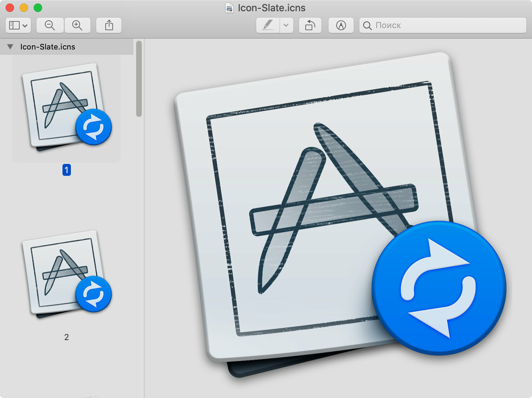
Task: Expand the highlight color dropdown arrow
Action: click(x=286, y=25)
